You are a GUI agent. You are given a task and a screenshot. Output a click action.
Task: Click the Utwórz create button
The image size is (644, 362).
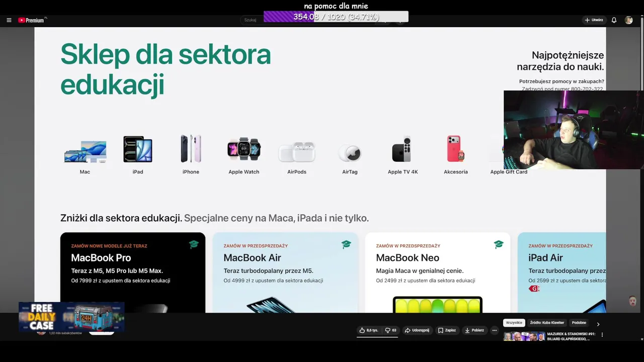(x=594, y=20)
